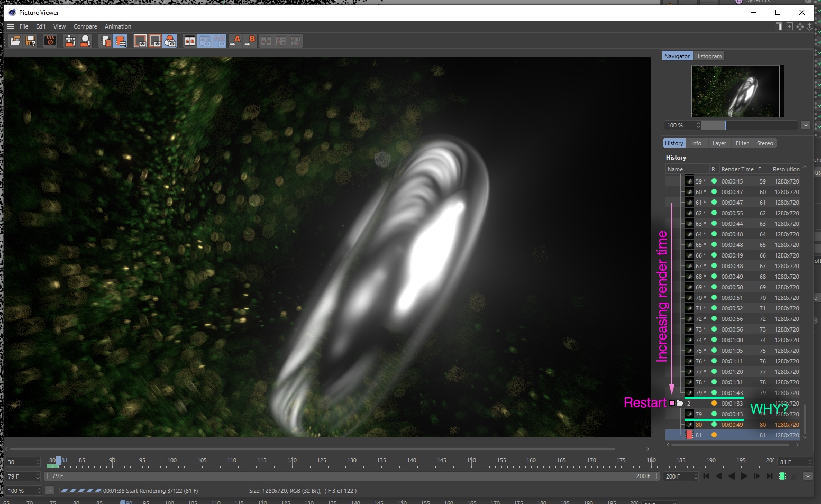Image resolution: width=821 pixels, height=504 pixels.
Task: Collapse the folder row named 2 in History
Action: (x=672, y=403)
